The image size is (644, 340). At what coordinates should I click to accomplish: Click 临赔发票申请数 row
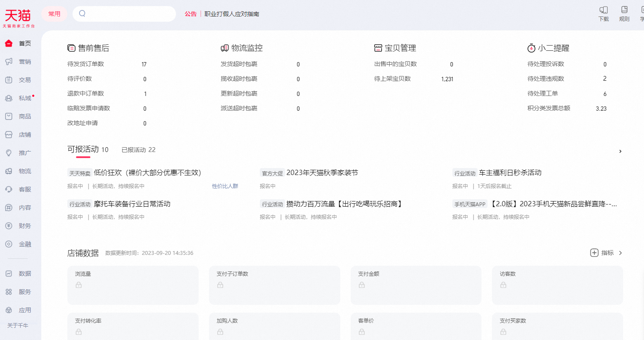[107, 109]
